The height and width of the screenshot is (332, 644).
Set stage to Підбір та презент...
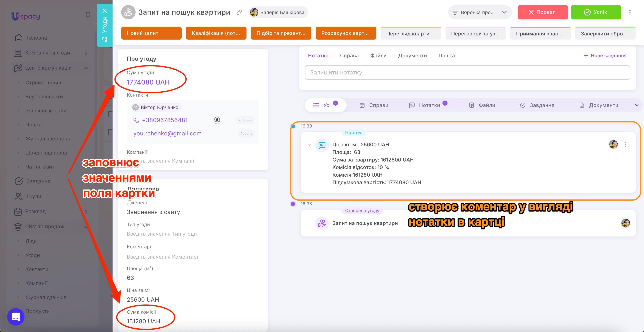point(281,33)
